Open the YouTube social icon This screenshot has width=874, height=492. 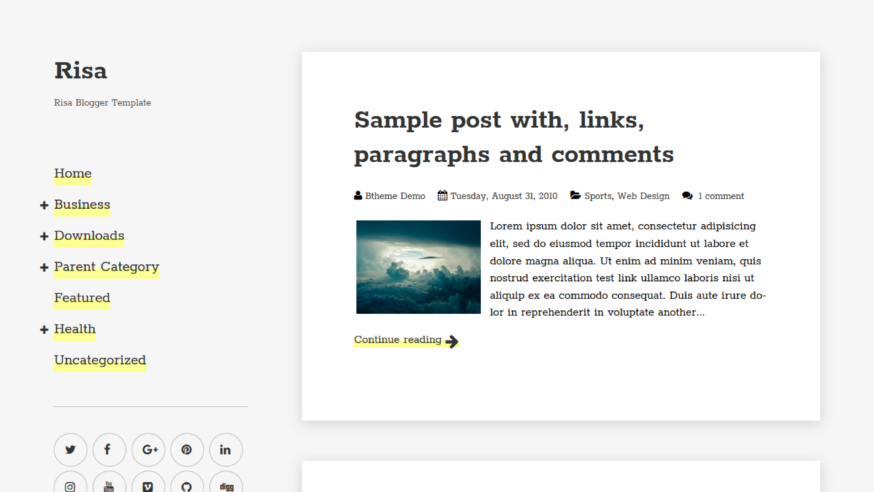coord(109,483)
